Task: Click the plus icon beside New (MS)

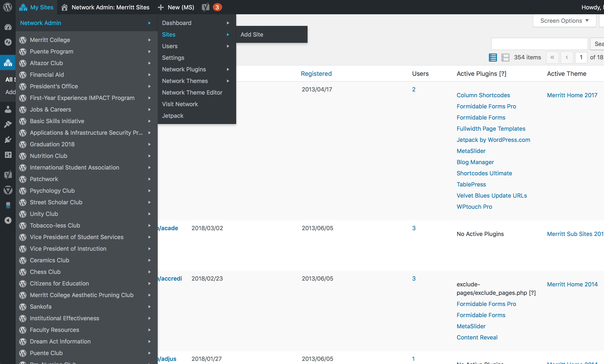Action: click(161, 7)
